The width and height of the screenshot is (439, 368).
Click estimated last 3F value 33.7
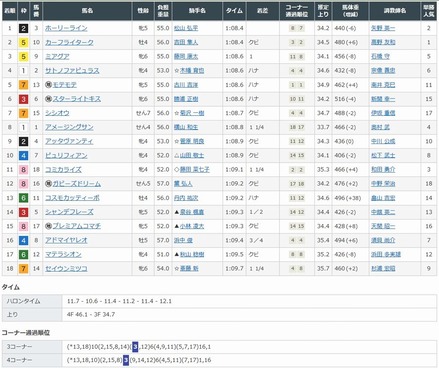pos(323,127)
